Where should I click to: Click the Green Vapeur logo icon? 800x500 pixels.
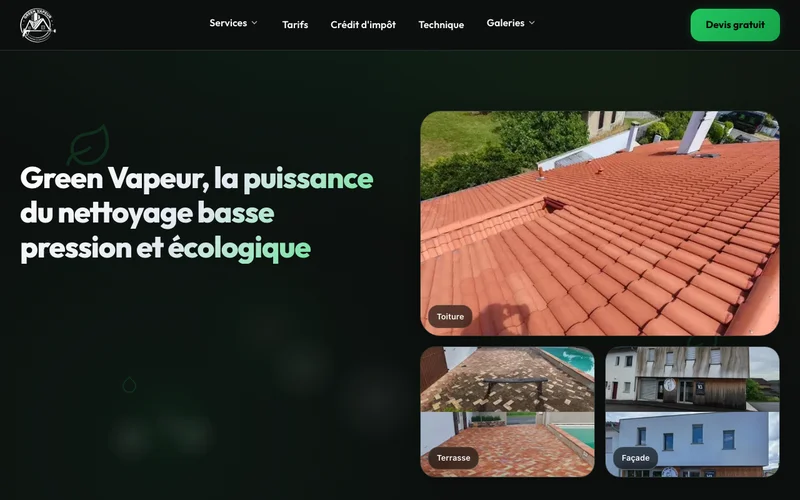(x=37, y=25)
